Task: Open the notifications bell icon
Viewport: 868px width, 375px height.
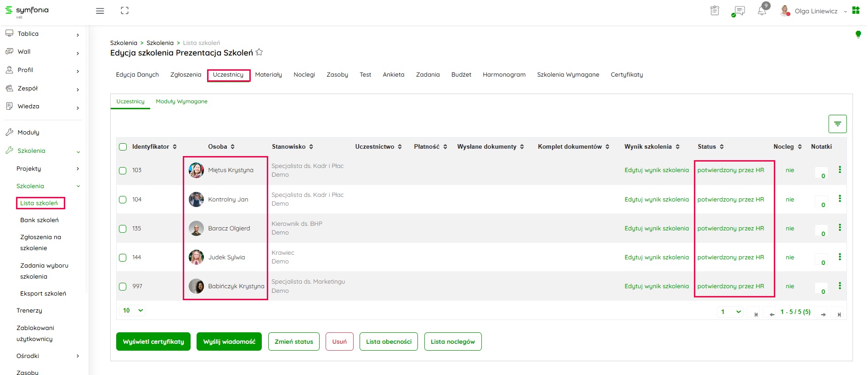Action: click(761, 11)
